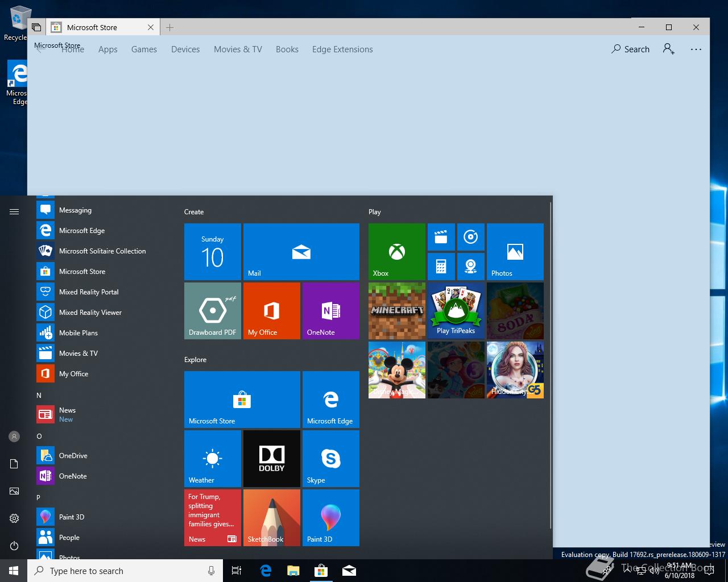This screenshot has height=582, width=728.
Task: Open Mixed Reality Portal from app list
Action: tap(102, 292)
